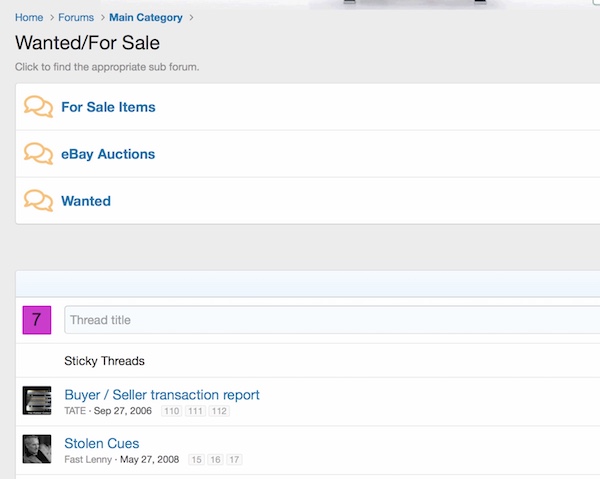The height and width of the screenshot is (479, 600).
Task: Open the Buyer / Seller transaction report thread
Action: 162,394
